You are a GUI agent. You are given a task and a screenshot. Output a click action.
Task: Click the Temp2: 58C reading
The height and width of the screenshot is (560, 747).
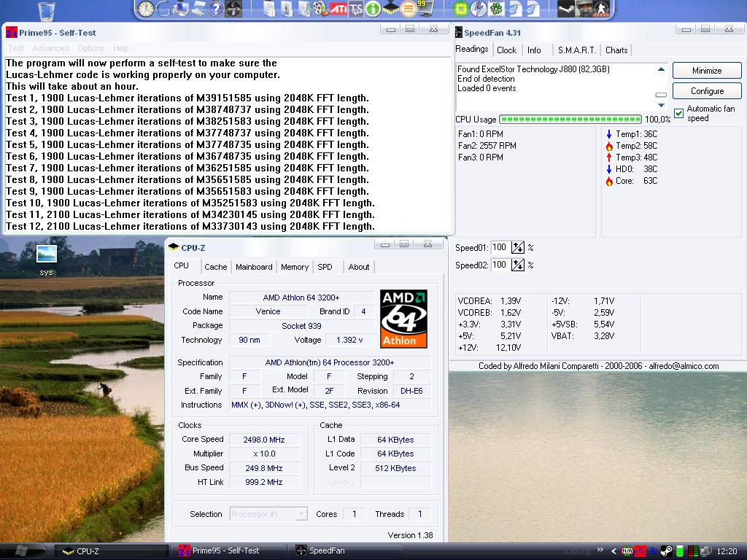631,146
